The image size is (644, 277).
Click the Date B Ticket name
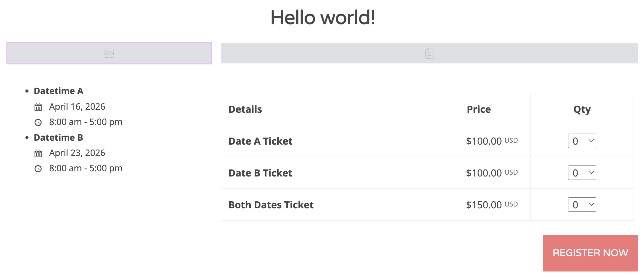point(260,173)
